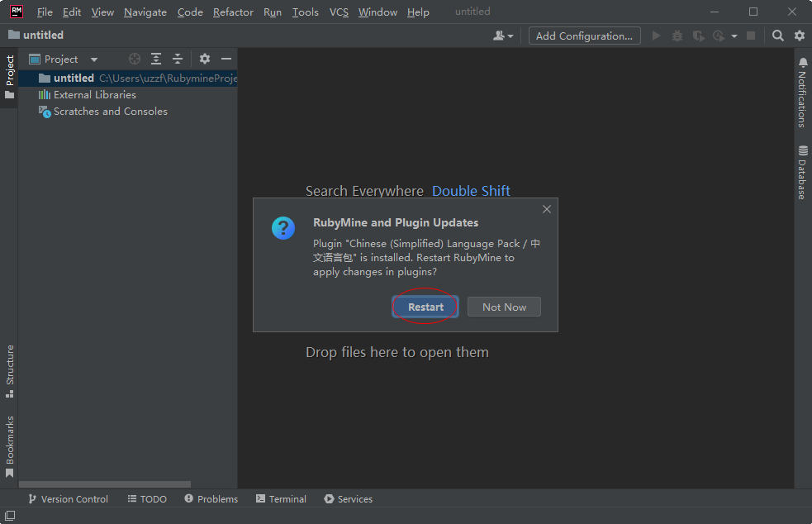Click the green Run arrow icon

pyautogui.click(x=656, y=36)
